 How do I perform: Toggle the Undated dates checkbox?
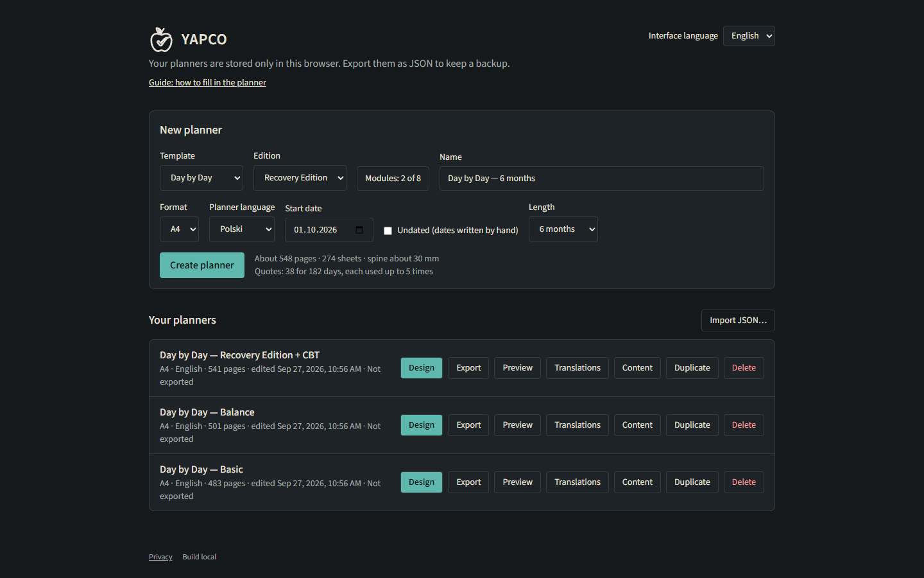coord(388,231)
